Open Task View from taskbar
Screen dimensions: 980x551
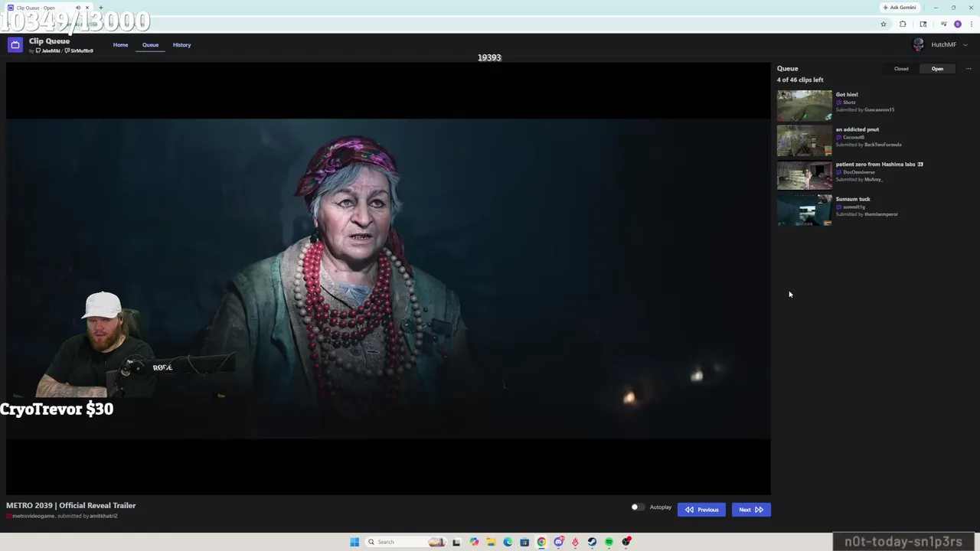pos(456,542)
